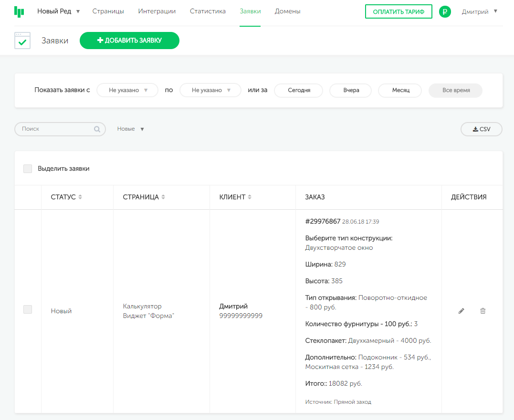The width and height of the screenshot is (514, 420).
Task: Click the pencil edit icon for order
Action: click(x=461, y=311)
